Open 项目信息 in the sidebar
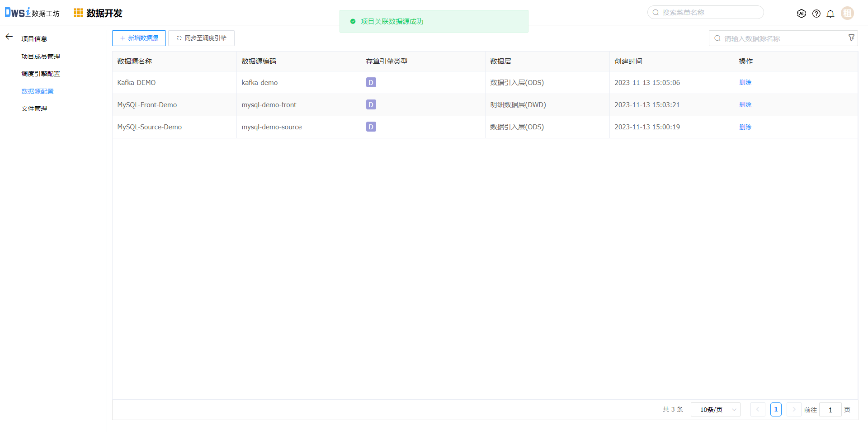The height and width of the screenshot is (435, 868). click(34, 39)
